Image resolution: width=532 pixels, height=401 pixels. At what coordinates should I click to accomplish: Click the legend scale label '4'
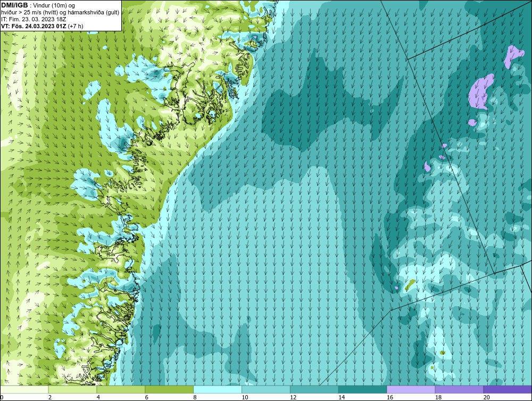pos(98,397)
